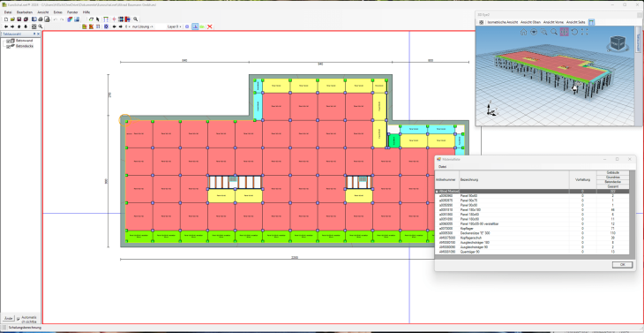Open the Layer II dropdown

pyautogui.click(x=175, y=26)
